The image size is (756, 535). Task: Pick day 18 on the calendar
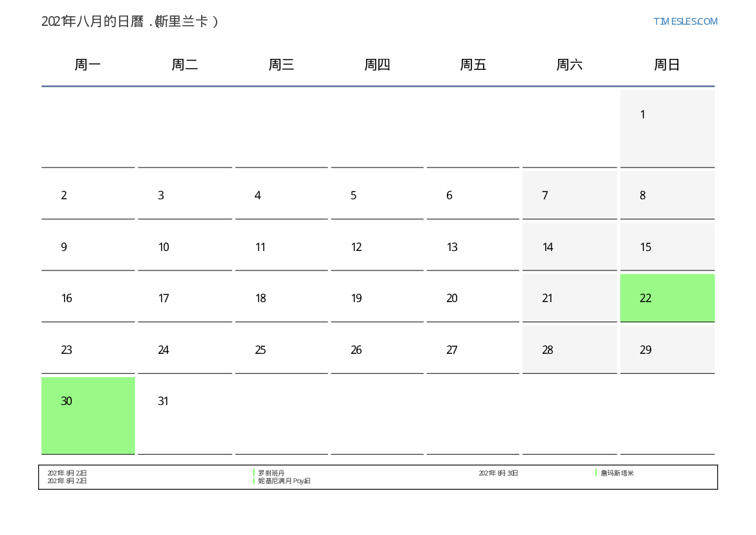[281, 298]
